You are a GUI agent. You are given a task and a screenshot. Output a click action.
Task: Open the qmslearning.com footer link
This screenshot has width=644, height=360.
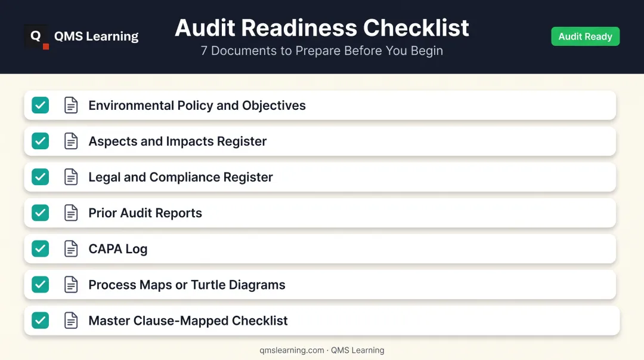click(x=292, y=350)
